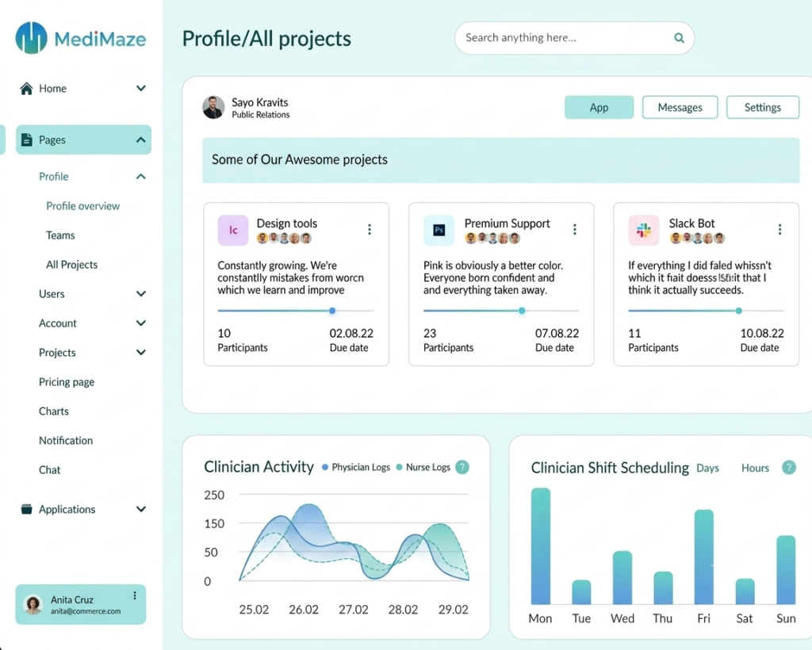Click the search magnifier icon
812x650 pixels.
[x=679, y=38]
